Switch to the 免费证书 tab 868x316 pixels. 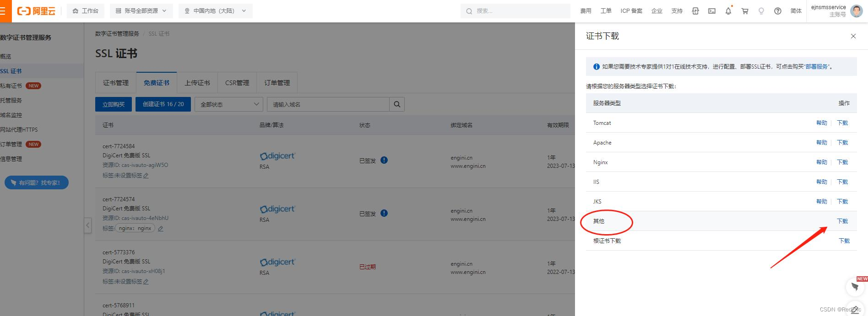click(157, 83)
